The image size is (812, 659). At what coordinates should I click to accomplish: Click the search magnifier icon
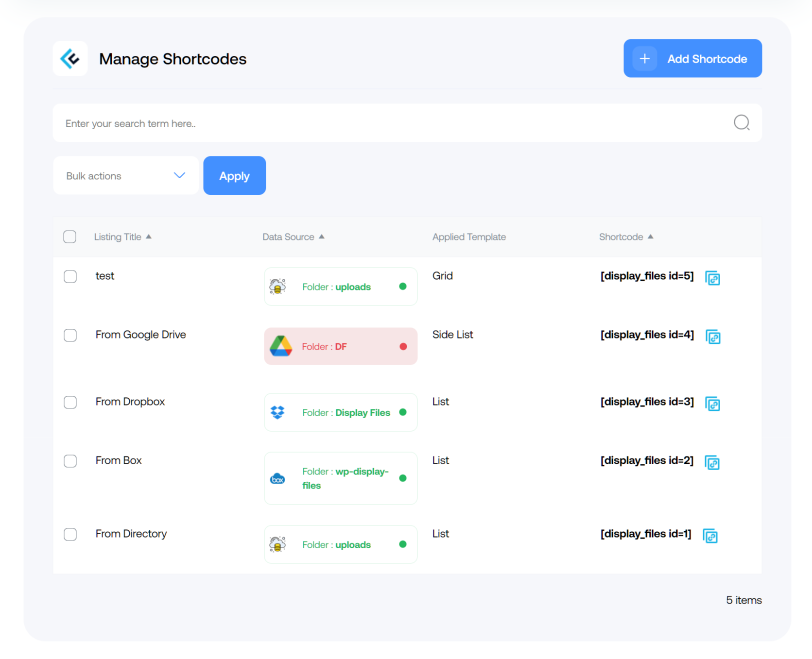[742, 123]
